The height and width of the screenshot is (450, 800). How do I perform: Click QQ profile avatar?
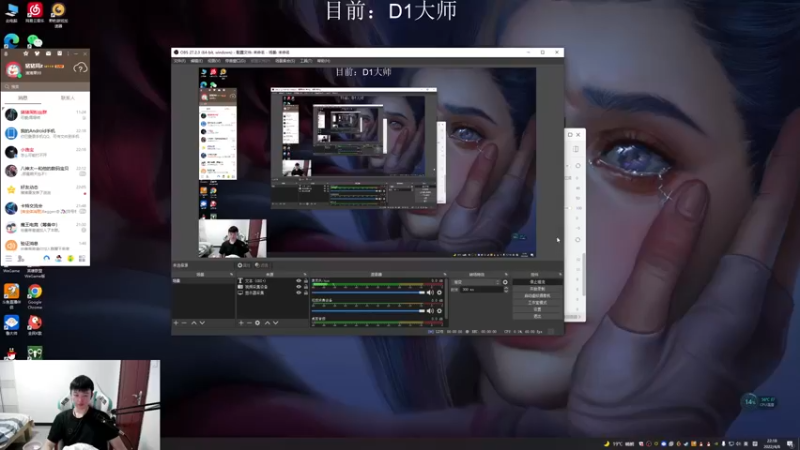pos(13,69)
